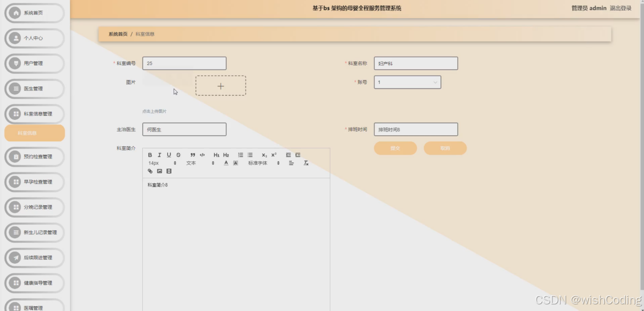The height and width of the screenshot is (311, 644).
Task: Click the 管理员 admin user label
Action: (589, 8)
